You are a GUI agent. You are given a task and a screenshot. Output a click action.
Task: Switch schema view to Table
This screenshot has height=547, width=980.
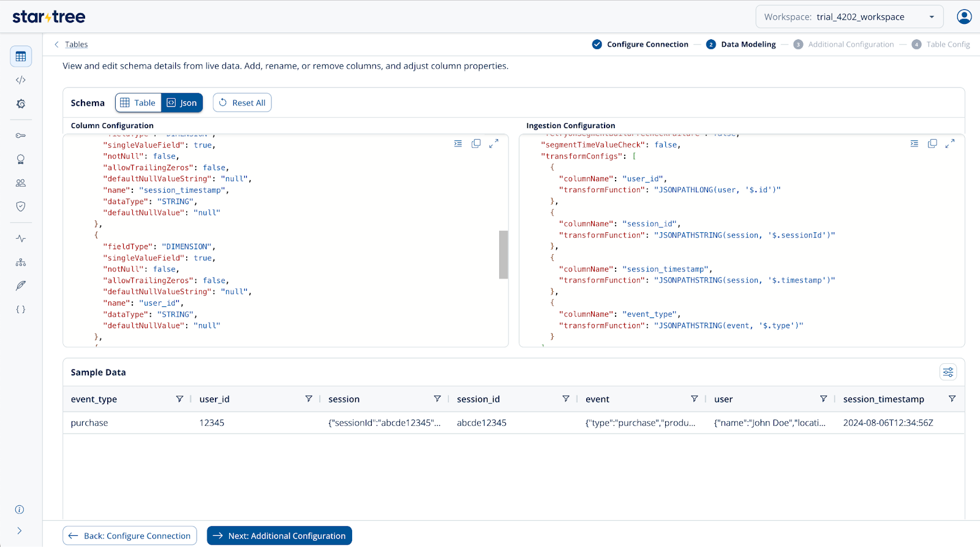click(138, 103)
